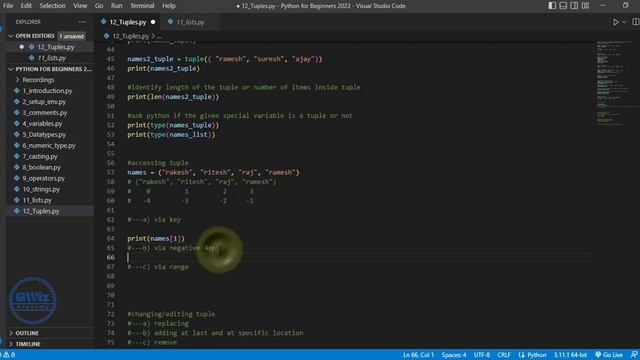Start Go Live server
The width and height of the screenshot is (640, 360).
609,355
